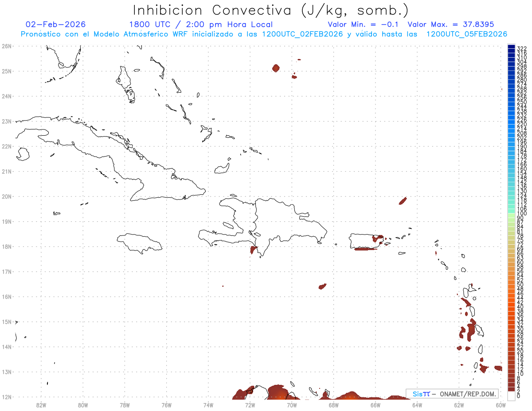Click the "80W" longitude label
The image size is (532, 411).
(83, 405)
